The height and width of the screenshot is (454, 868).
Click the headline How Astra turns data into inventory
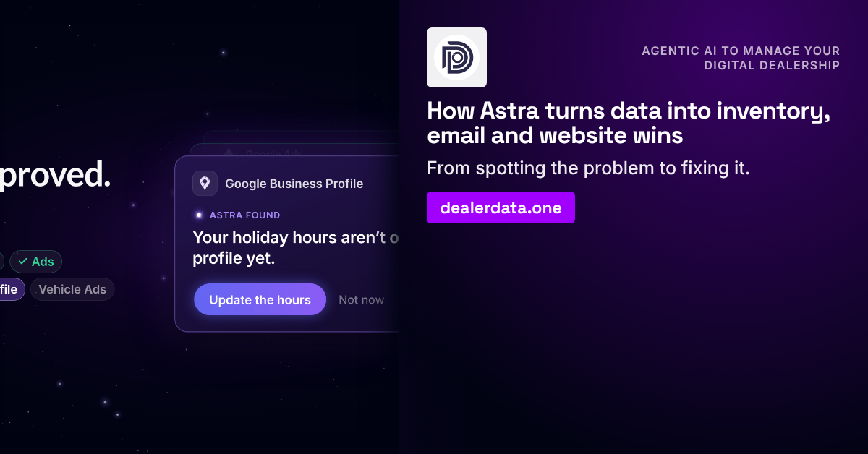pos(628,123)
